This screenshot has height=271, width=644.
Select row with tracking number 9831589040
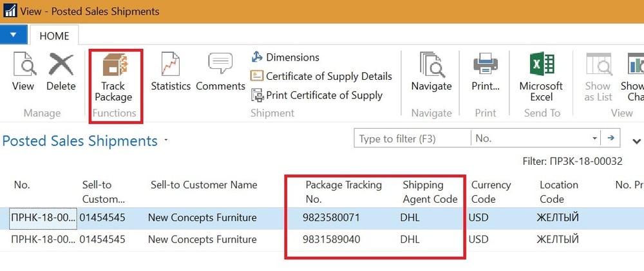tap(331, 239)
